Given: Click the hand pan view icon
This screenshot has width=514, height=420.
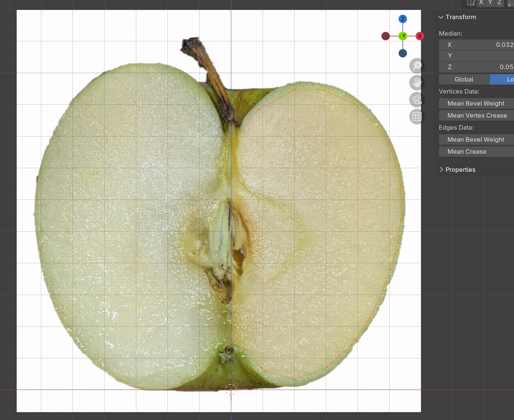Looking at the screenshot, I should [417, 83].
